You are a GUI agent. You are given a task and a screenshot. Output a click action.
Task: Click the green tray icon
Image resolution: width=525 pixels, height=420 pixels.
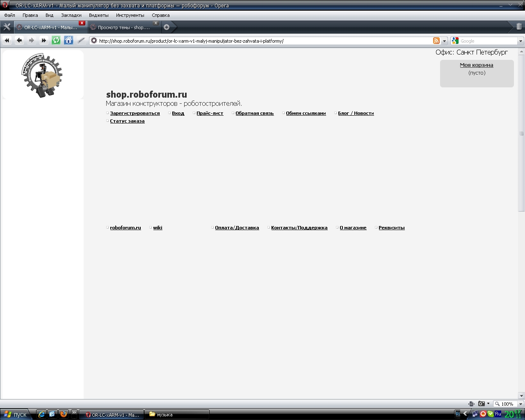[x=491, y=414]
